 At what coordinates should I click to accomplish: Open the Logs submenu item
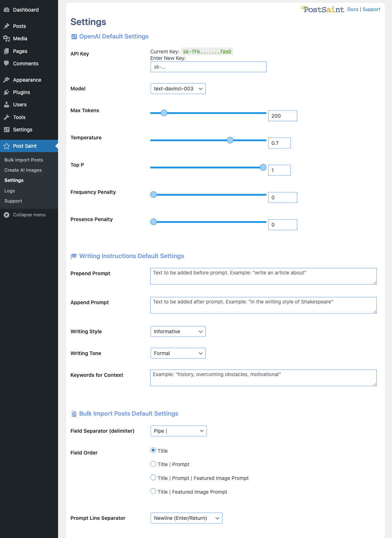click(x=10, y=191)
